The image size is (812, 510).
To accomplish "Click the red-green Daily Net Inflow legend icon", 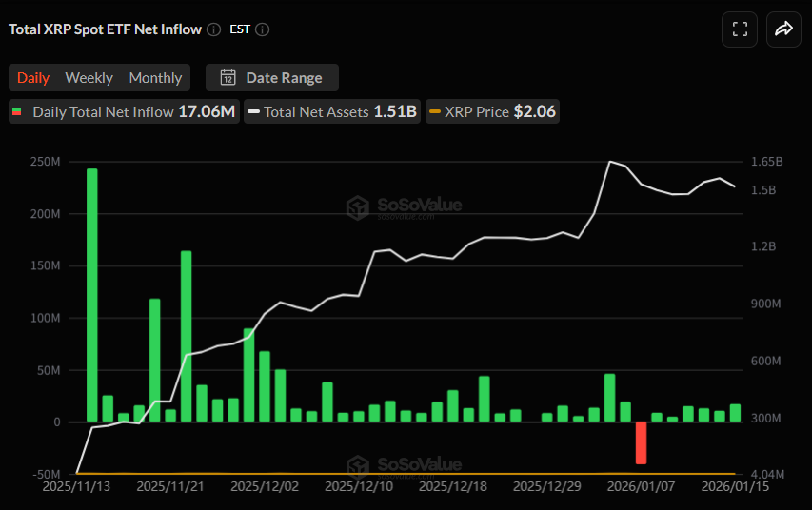I will point(16,112).
